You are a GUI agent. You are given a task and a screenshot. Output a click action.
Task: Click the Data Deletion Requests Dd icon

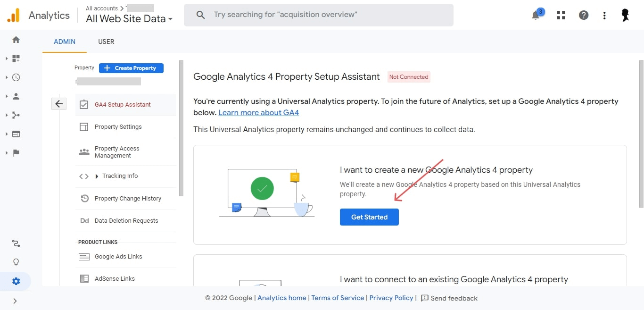pos(84,221)
